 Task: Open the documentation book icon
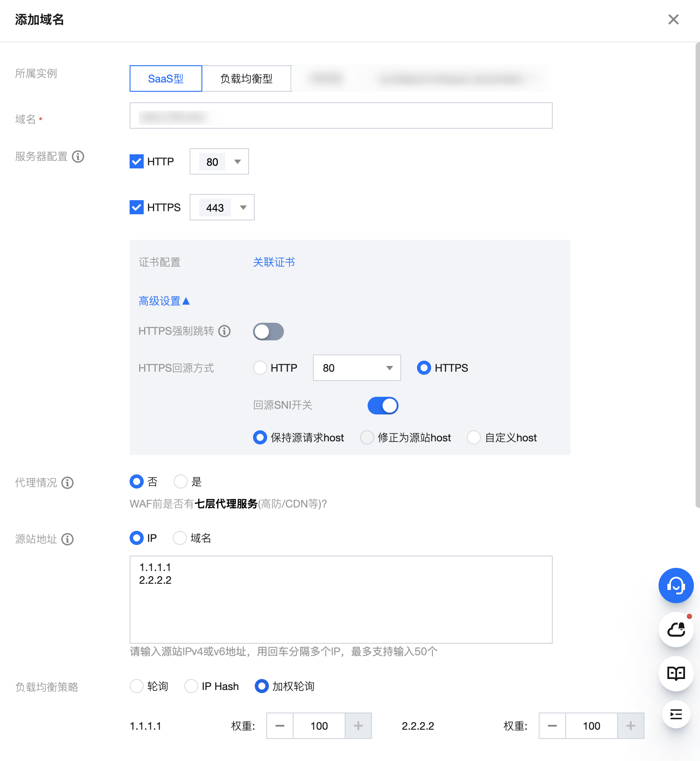coord(676,673)
